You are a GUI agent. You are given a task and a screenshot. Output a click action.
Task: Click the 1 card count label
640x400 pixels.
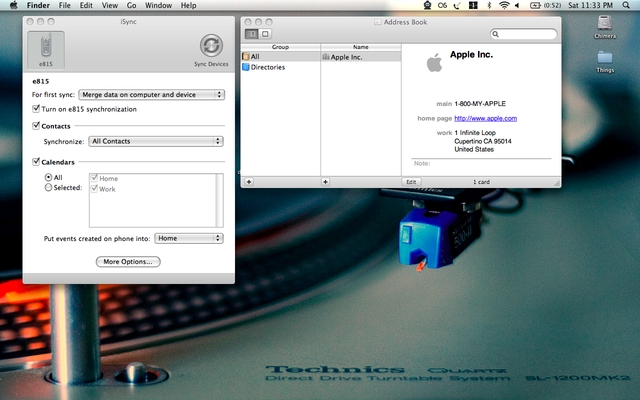(482, 182)
